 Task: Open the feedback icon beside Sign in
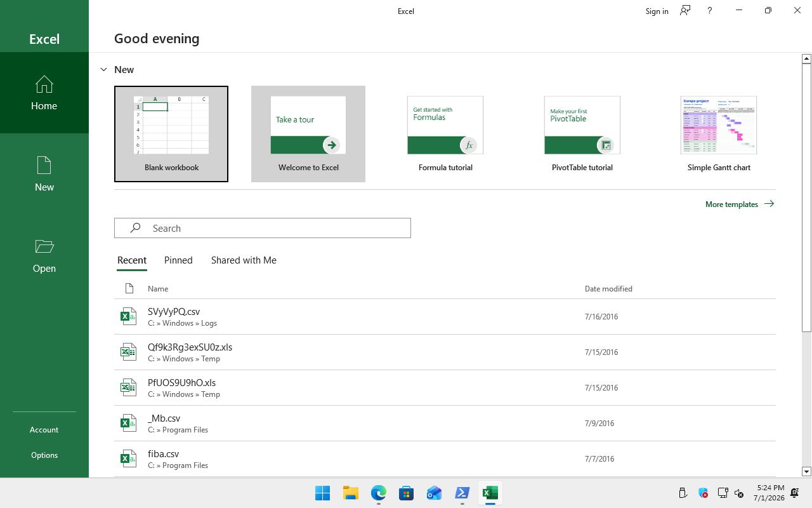coord(685,11)
